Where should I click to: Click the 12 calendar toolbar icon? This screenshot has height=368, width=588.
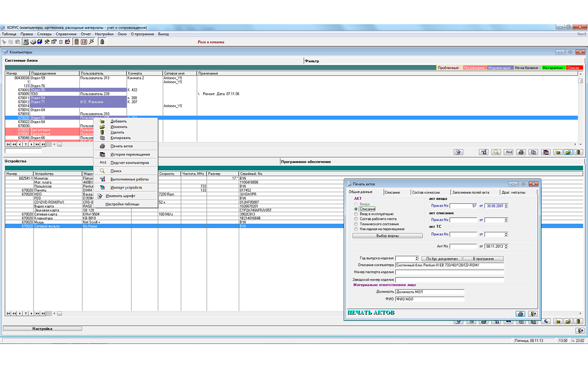[x=84, y=41]
